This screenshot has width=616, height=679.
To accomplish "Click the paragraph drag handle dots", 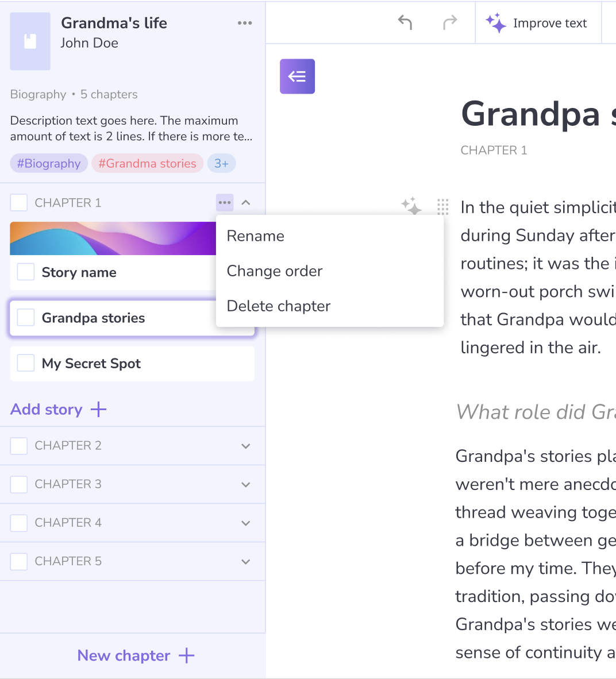I will [442, 207].
